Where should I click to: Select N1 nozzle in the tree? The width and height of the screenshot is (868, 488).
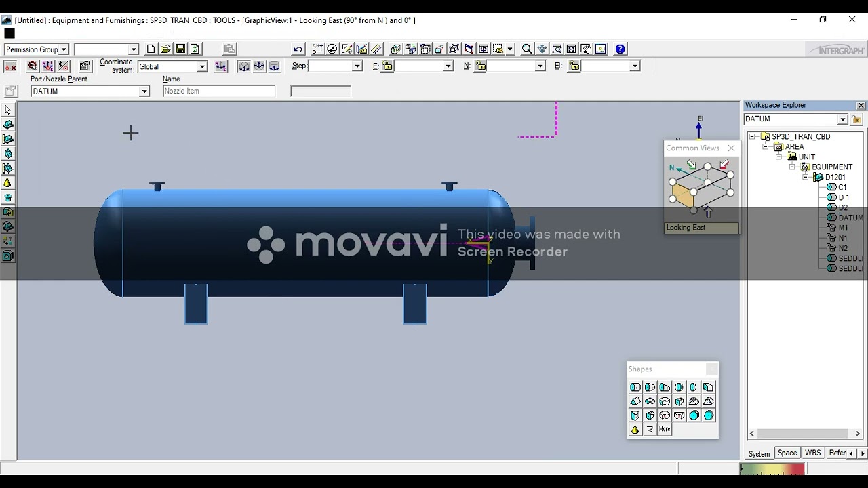(843, 238)
